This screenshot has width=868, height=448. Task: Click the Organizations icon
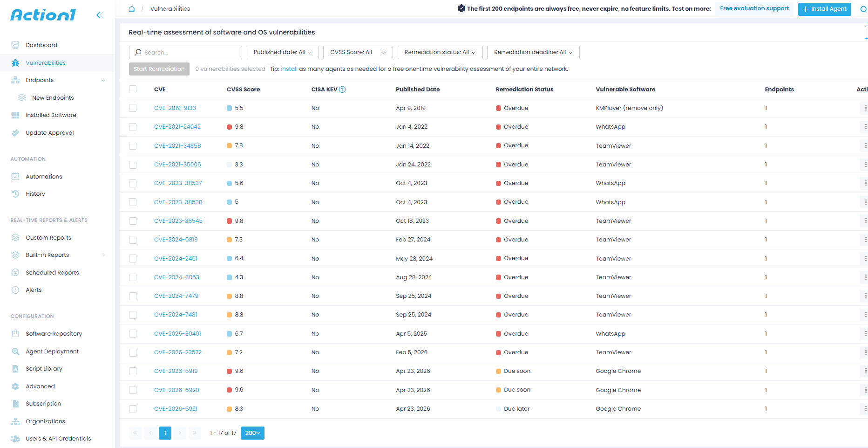click(x=15, y=421)
